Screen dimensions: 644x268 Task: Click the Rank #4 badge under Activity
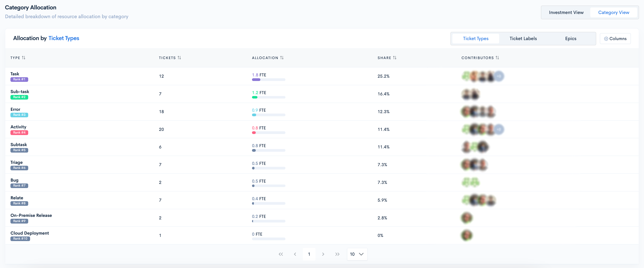[x=19, y=133]
